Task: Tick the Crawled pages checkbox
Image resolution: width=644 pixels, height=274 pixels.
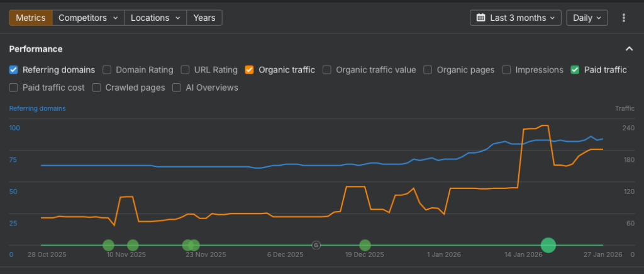Action: [96, 88]
